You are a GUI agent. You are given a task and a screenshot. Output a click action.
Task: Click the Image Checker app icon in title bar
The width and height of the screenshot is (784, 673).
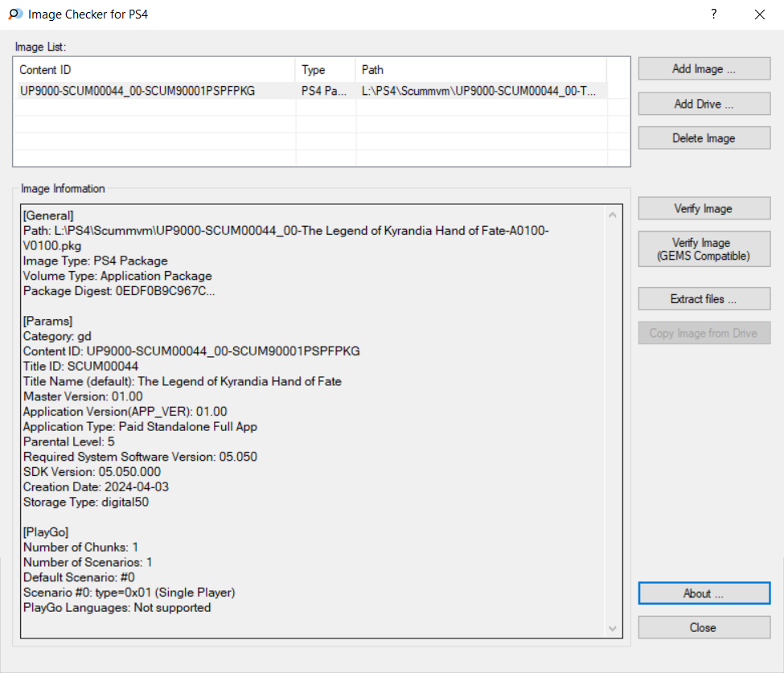(15, 14)
